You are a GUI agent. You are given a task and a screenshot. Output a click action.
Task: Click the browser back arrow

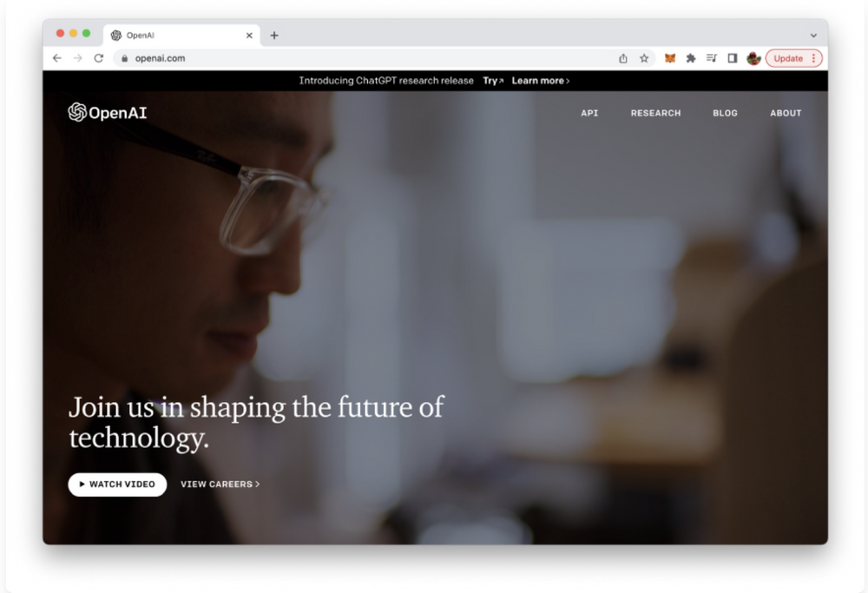click(57, 58)
